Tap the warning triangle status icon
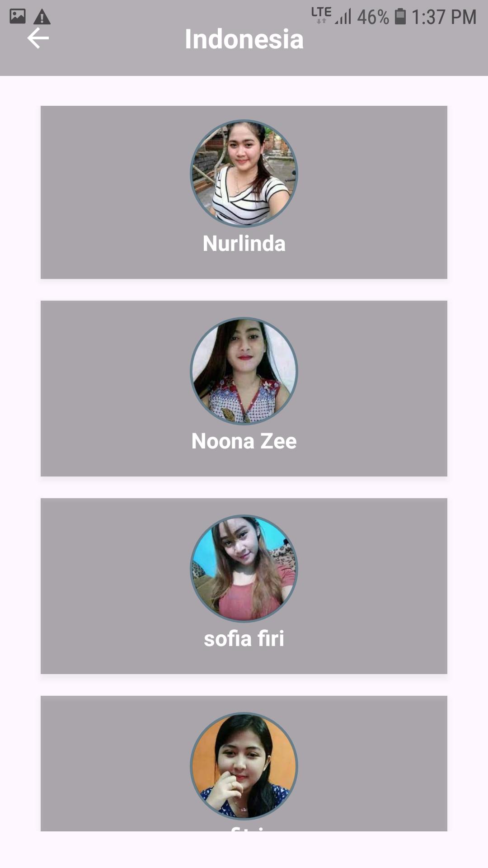The width and height of the screenshot is (488, 868). click(x=42, y=17)
